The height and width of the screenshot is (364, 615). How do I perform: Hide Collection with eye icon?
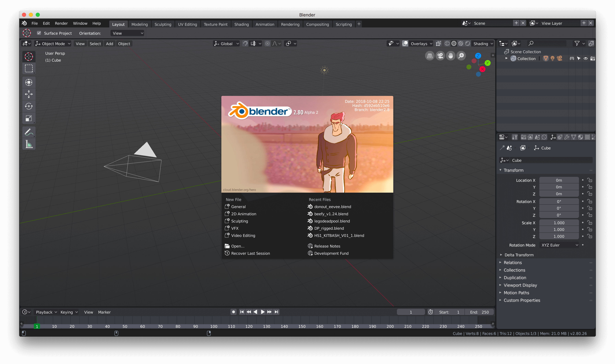(x=585, y=59)
